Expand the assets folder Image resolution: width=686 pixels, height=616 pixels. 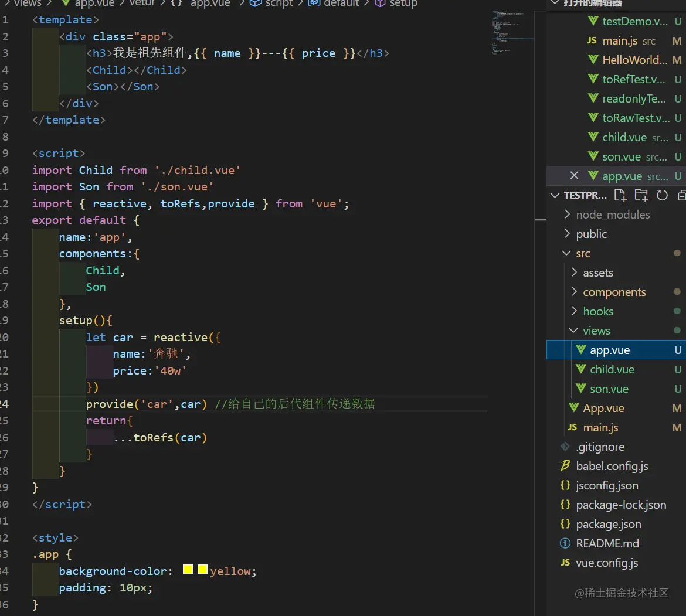[x=574, y=273]
